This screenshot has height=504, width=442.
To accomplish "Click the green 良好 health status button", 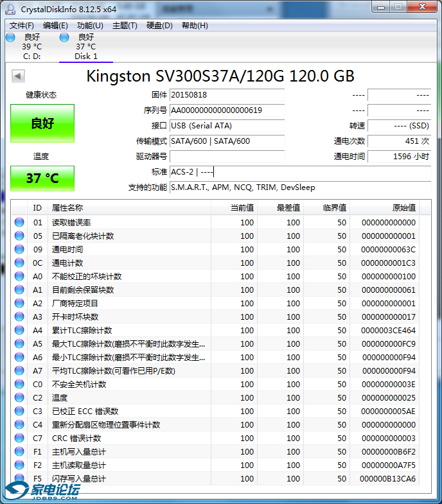I will (42, 123).
